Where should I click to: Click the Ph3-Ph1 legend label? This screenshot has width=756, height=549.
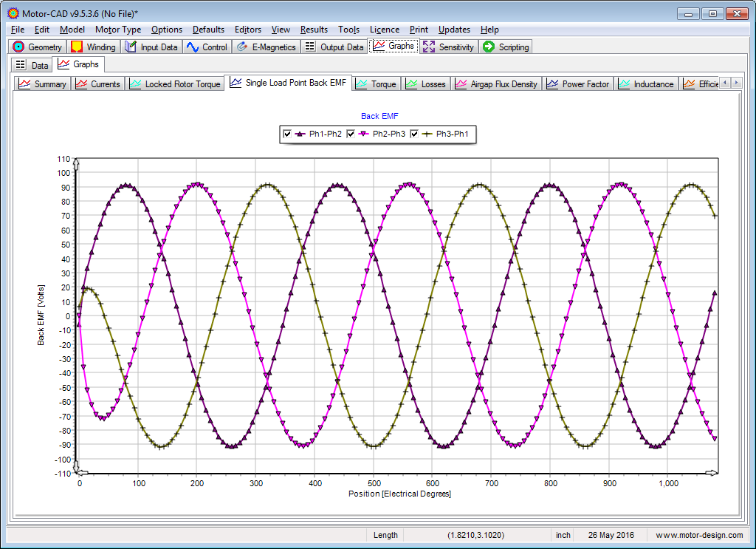point(453,134)
